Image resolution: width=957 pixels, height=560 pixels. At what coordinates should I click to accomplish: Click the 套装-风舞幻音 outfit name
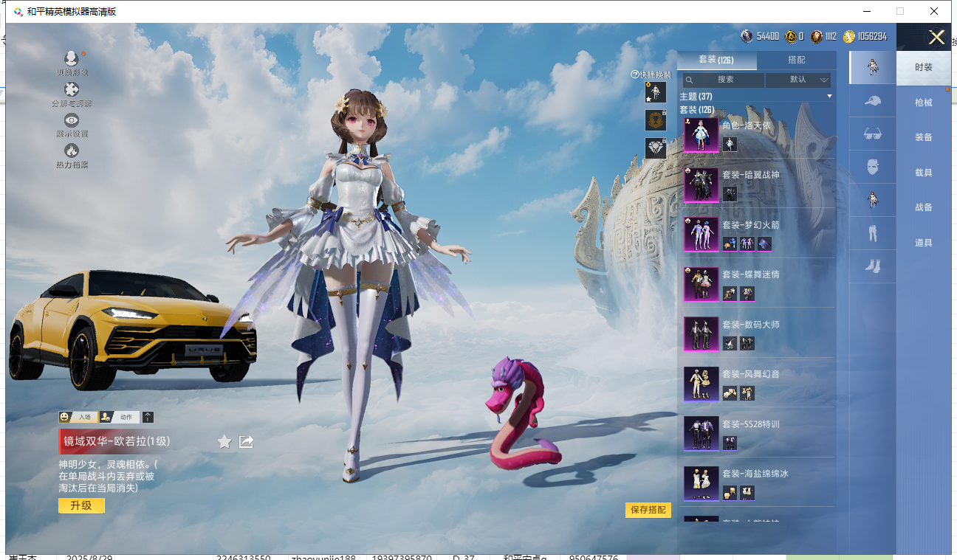[x=750, y=374]
